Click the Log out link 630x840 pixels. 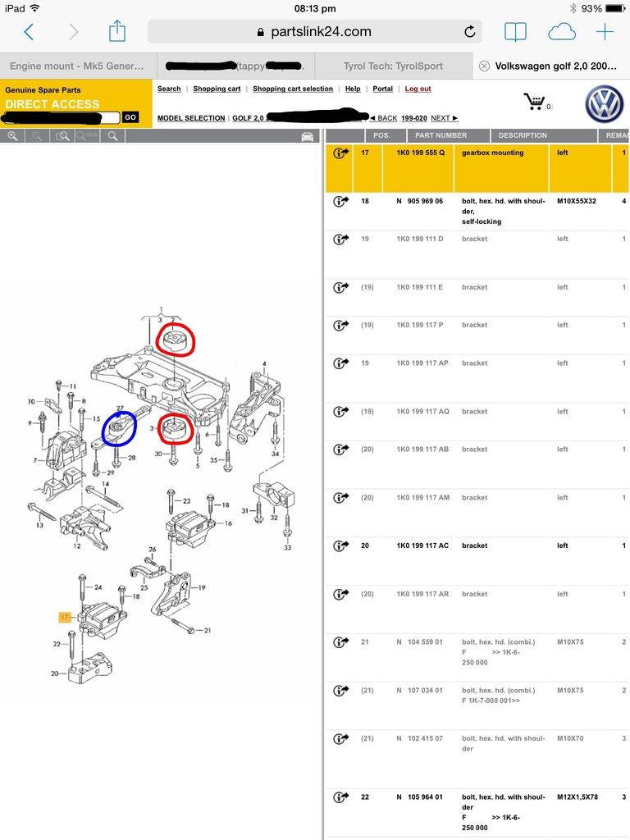coord(418,89)
